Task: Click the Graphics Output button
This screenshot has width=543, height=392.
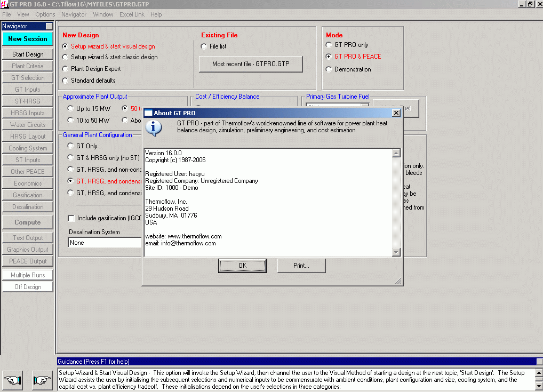Action: [28, 250]
